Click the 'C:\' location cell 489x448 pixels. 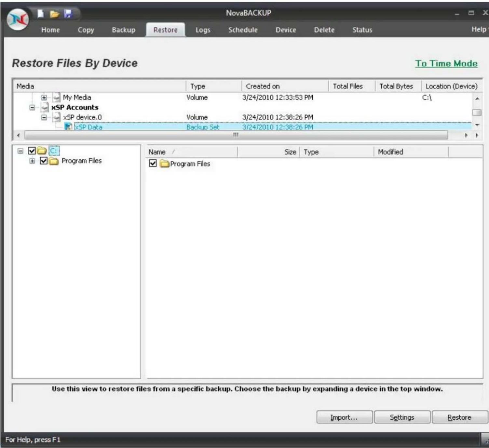point(427,97)
